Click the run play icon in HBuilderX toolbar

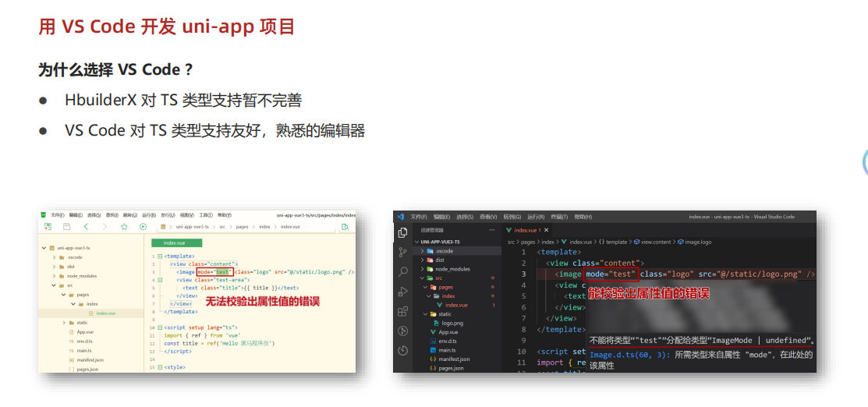143,226
